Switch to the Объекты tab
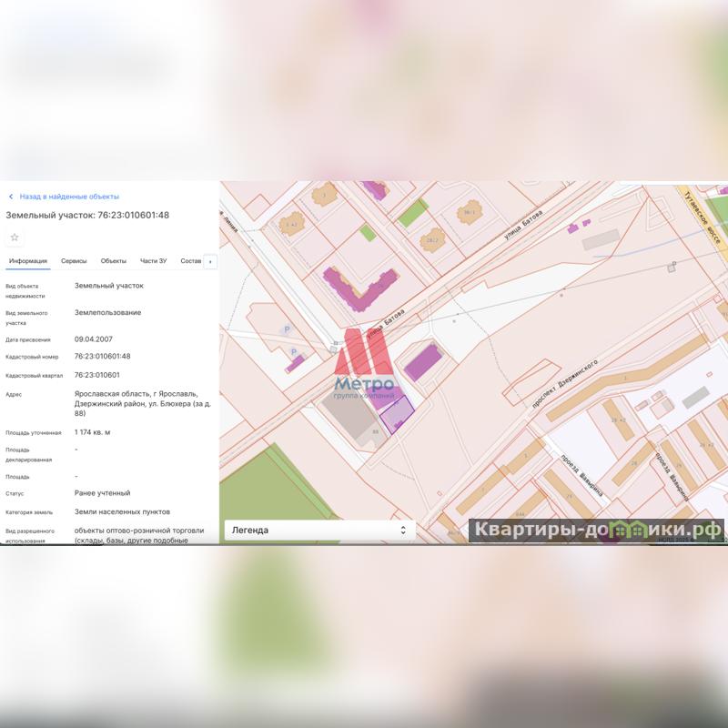 114,261
